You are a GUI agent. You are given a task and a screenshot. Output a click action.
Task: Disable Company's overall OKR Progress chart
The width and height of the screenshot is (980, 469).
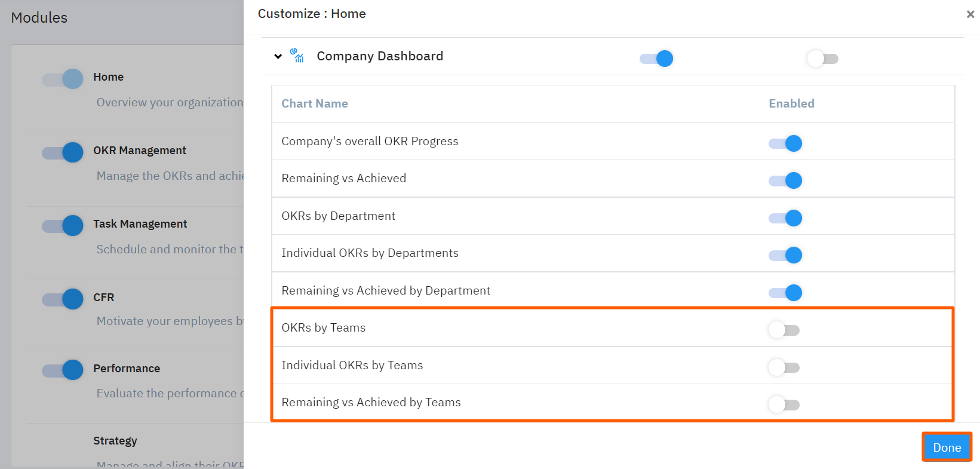(x=785, y=143)
